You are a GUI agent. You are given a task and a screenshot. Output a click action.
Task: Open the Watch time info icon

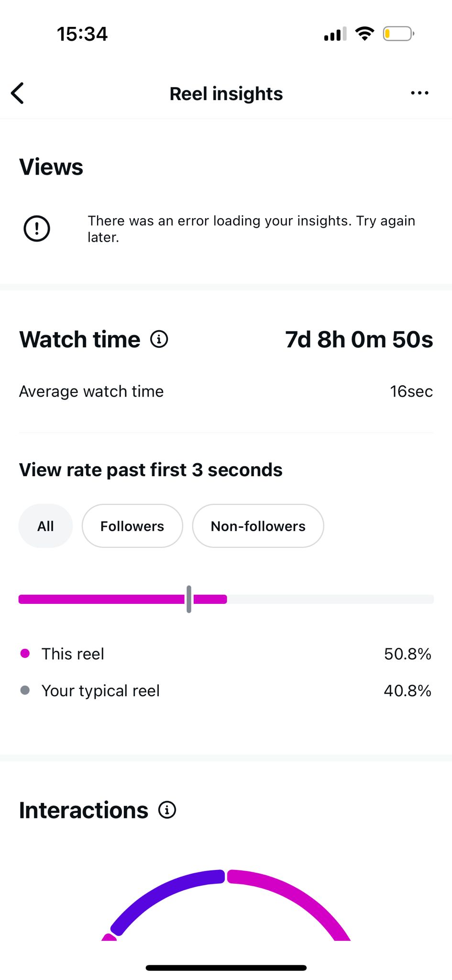pyautogui.click(x=159, y=339)
